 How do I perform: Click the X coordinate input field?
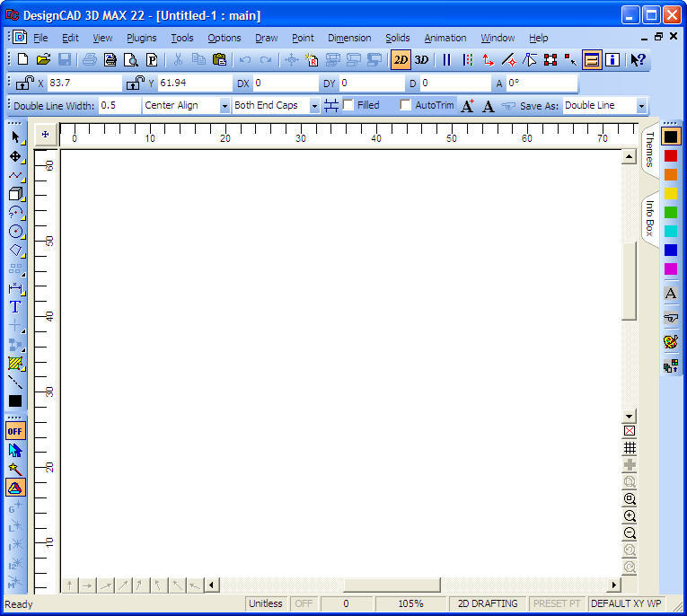pos(84,83)
